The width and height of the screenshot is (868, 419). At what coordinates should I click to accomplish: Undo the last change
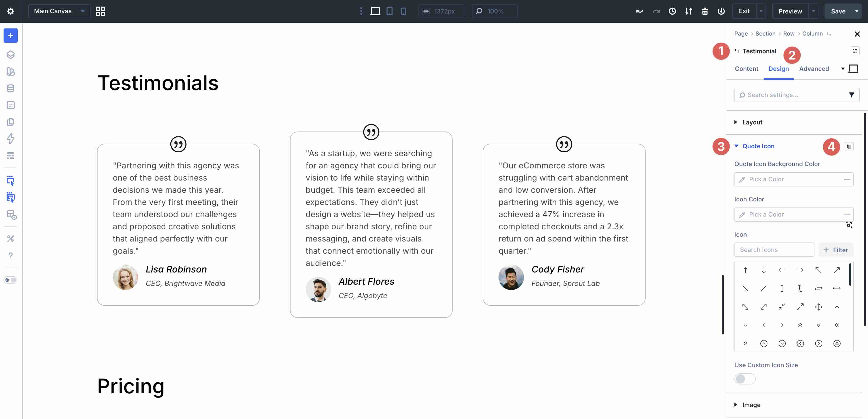point(639,11)
